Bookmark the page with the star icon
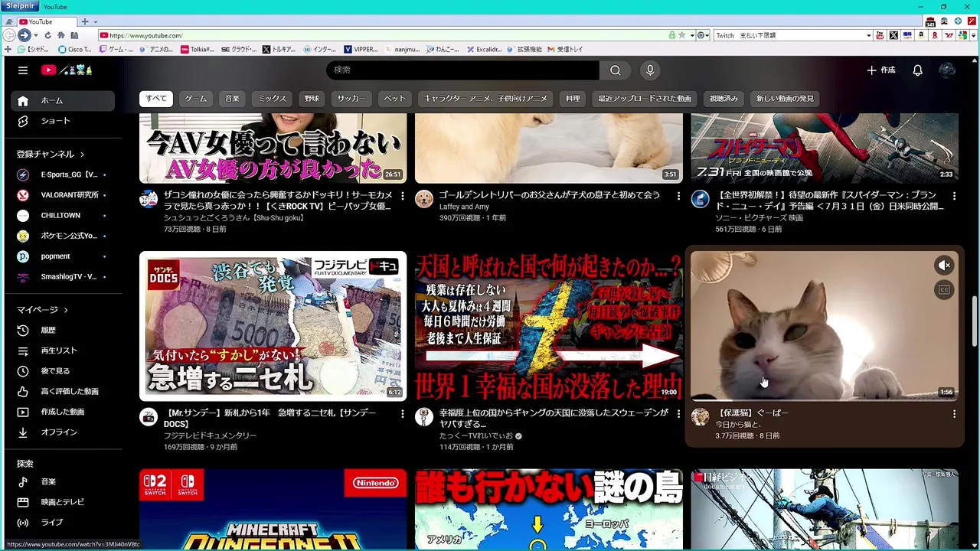The width and height of the screenshot is (980, 551). [681, 35]
